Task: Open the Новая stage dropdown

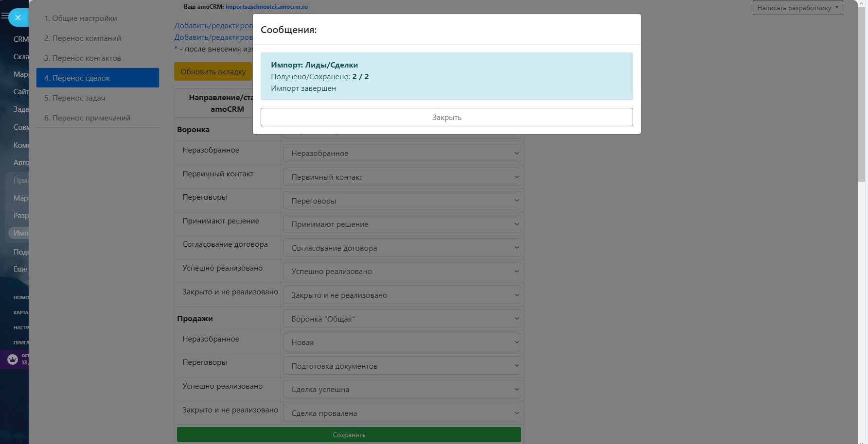Action: 402,342
